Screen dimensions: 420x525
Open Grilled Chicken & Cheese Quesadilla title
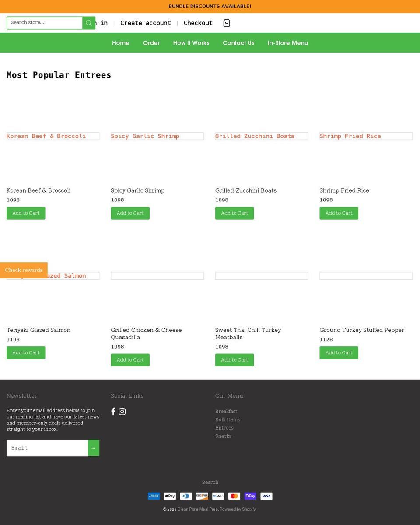pos(146,334)
